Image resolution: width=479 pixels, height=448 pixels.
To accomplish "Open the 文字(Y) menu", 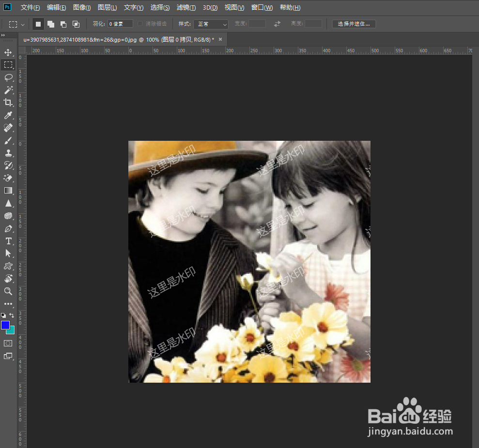I will click(134, 8).
